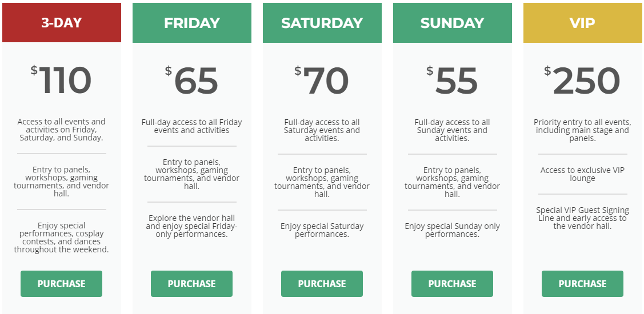The width and height of the screenshot is (644, 314).
Task: Click the $55 Sunday price
Action: coord(452,79)
